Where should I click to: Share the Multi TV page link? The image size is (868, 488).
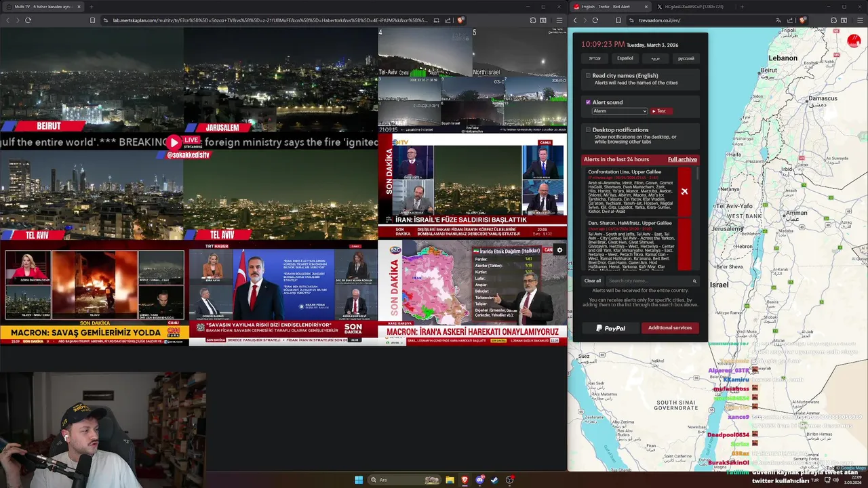[448, 20]
